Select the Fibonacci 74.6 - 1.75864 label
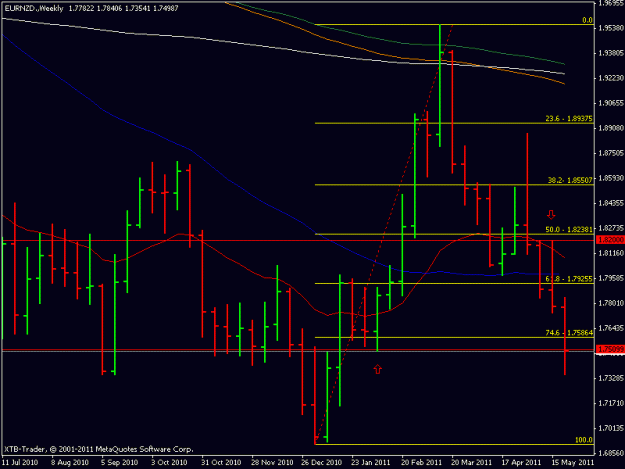 [569, 333]
